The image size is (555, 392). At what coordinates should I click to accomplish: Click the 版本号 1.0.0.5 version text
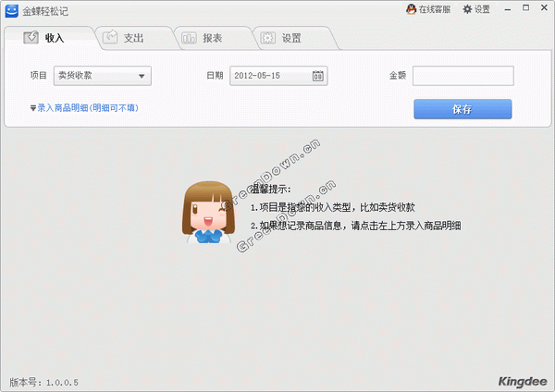point(43,381)
